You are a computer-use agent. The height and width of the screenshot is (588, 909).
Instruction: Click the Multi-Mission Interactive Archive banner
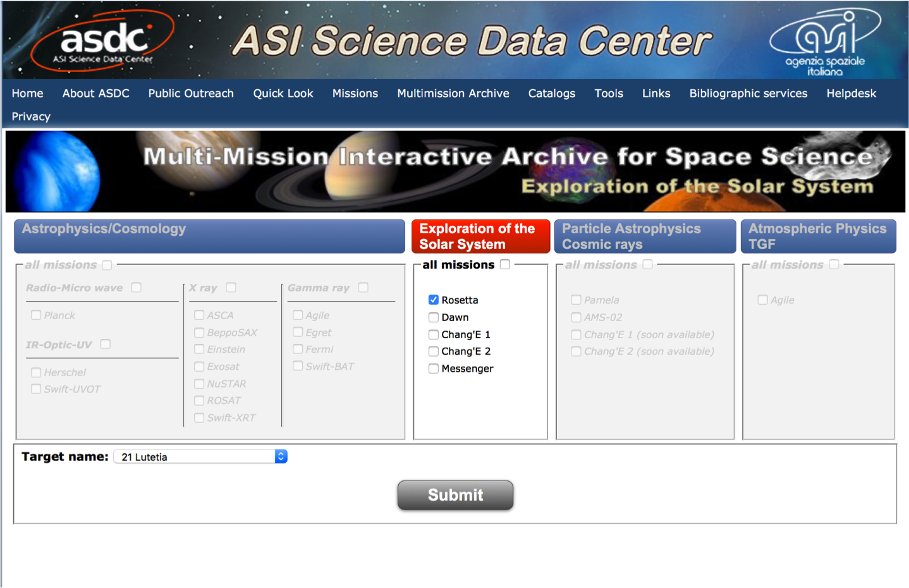[x=455, y=171]
